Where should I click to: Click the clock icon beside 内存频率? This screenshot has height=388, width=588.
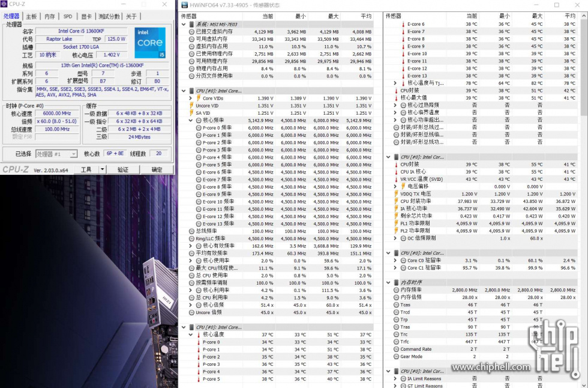[397, 289]
